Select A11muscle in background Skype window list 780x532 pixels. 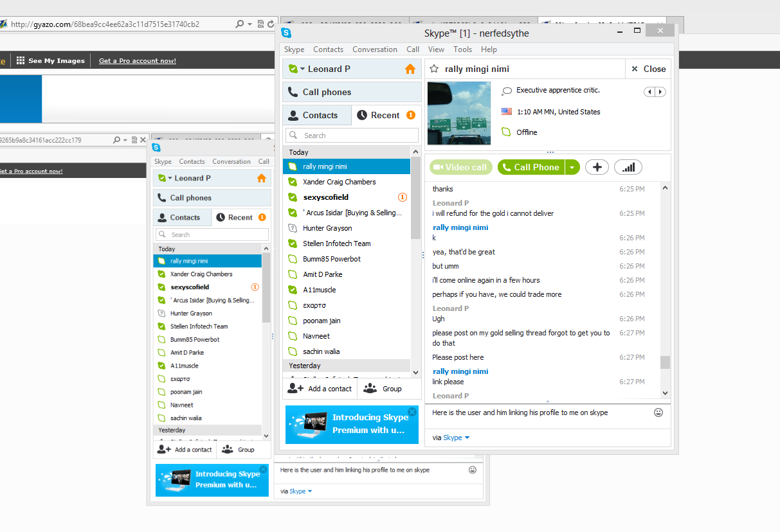(x=208, y=366)
